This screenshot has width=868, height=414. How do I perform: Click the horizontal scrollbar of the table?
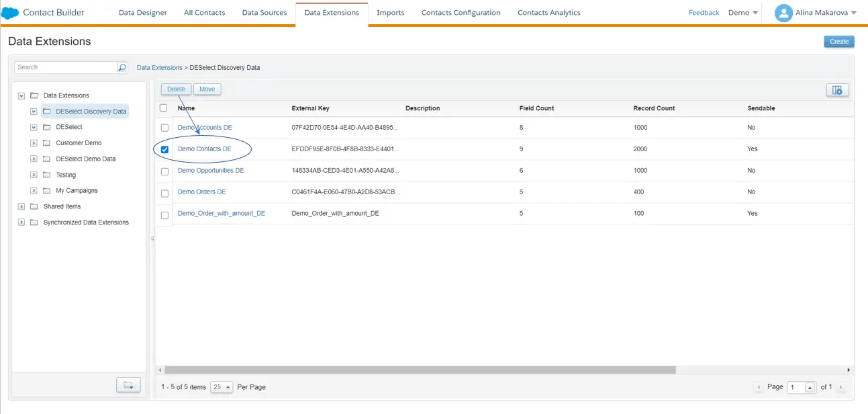pos(420,370)
